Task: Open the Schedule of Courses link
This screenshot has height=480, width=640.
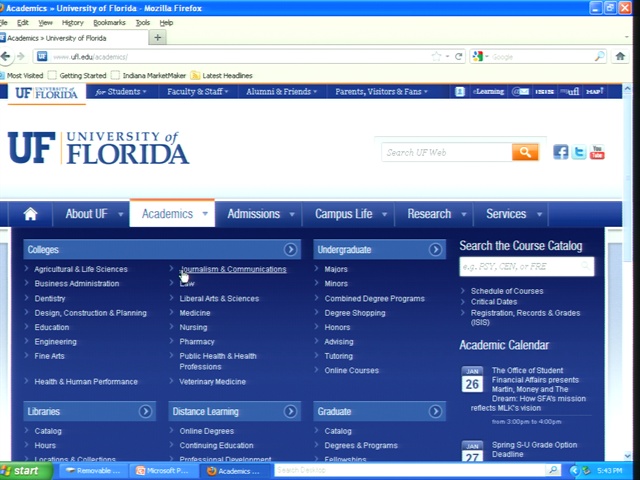Action: [507, 291]
